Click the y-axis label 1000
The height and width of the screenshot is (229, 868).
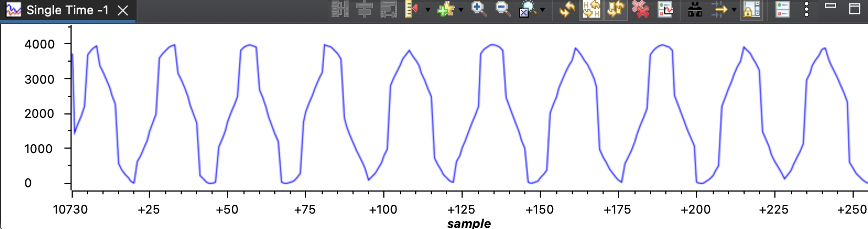click(x=40, y=149)
